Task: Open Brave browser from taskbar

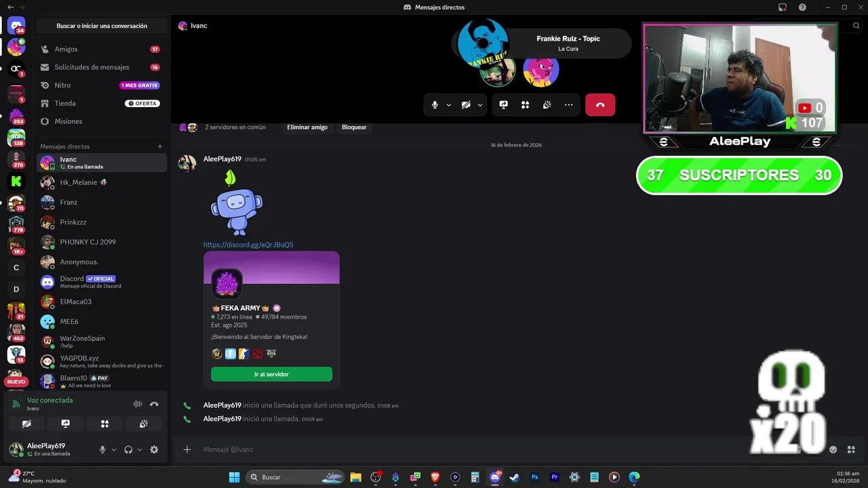Action: (x=435, y=477)
